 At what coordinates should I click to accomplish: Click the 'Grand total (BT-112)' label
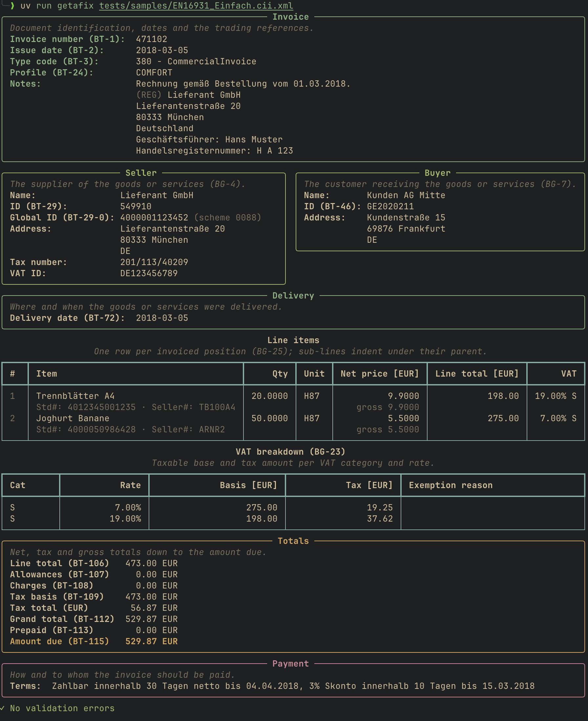tap(62, 619)
